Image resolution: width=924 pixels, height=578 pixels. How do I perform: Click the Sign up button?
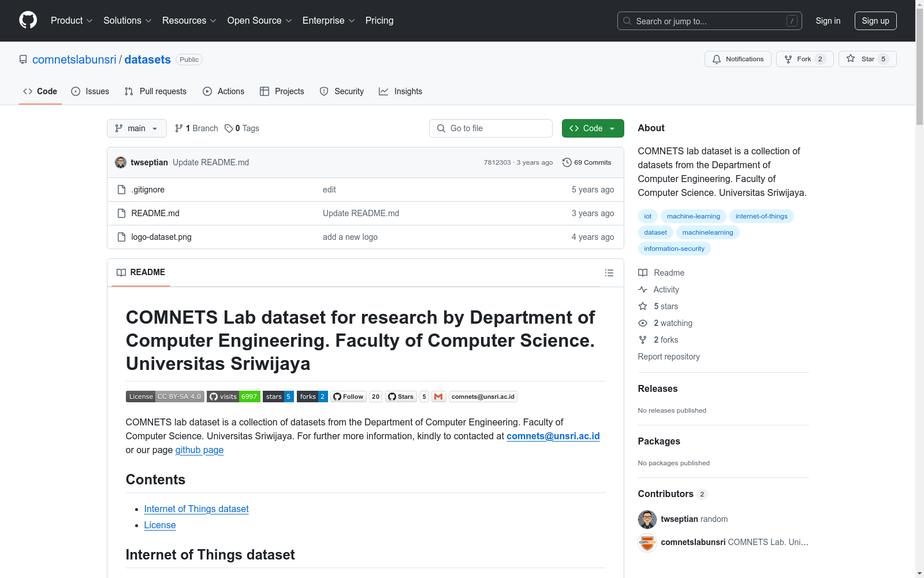(x=875, y=21)
